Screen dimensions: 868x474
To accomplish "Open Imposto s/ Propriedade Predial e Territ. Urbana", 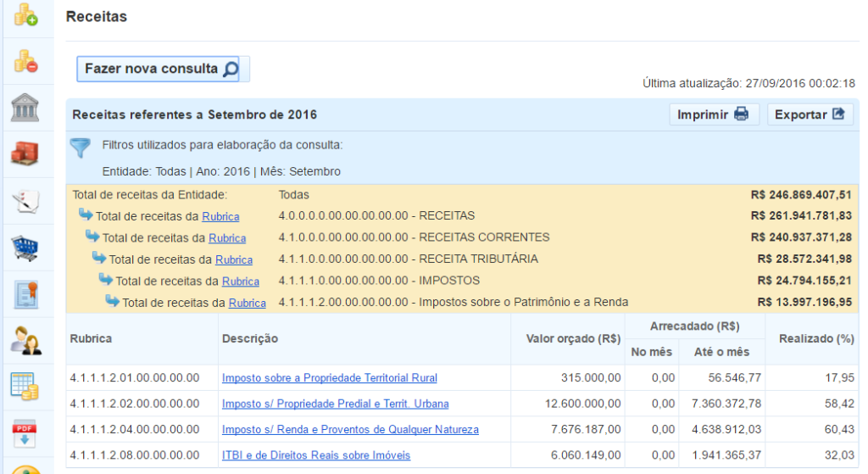I will tap(335, 404).
